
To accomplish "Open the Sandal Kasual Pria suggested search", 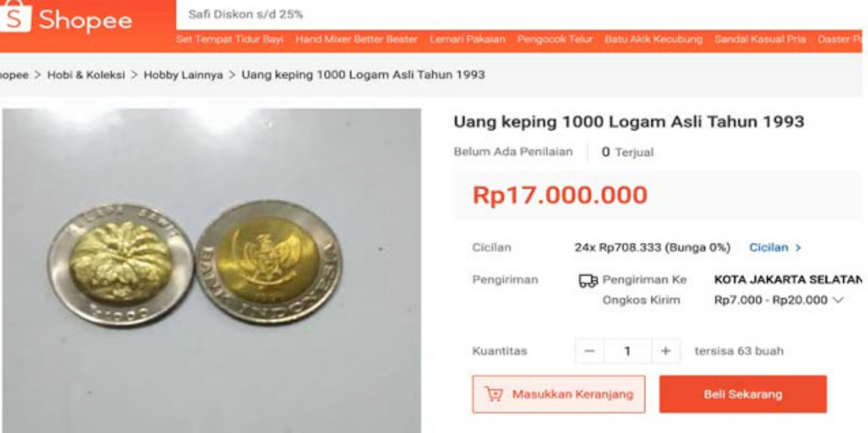I will [760, 40].
